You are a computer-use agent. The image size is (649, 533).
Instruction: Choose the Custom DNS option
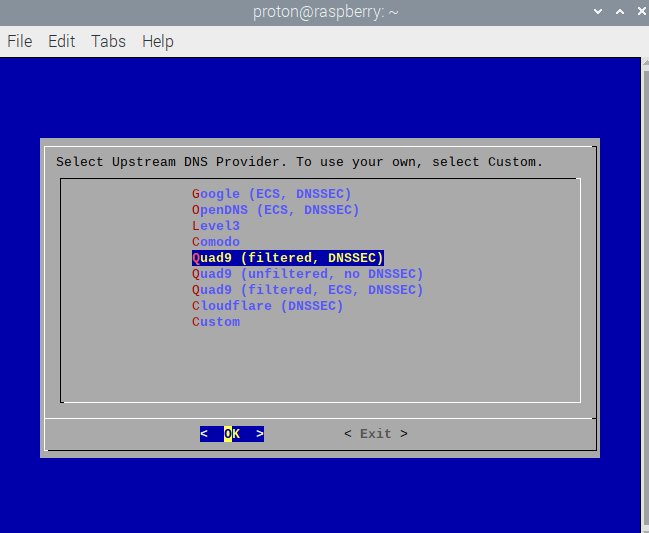click(x=216, y=322)
